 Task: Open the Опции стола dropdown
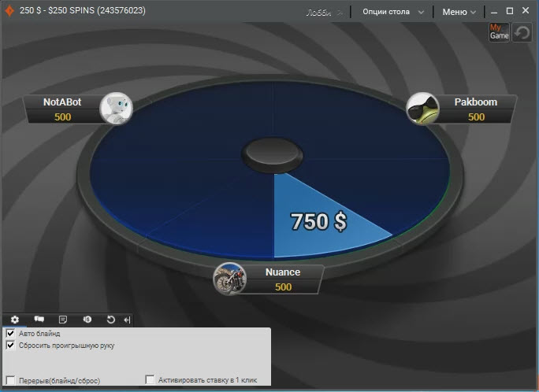(393, 12)
